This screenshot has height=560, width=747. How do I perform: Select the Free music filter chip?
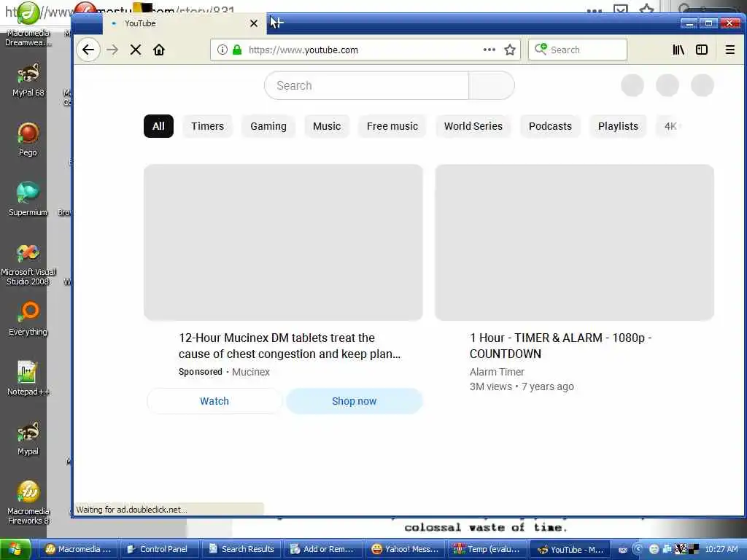point(392,126)
